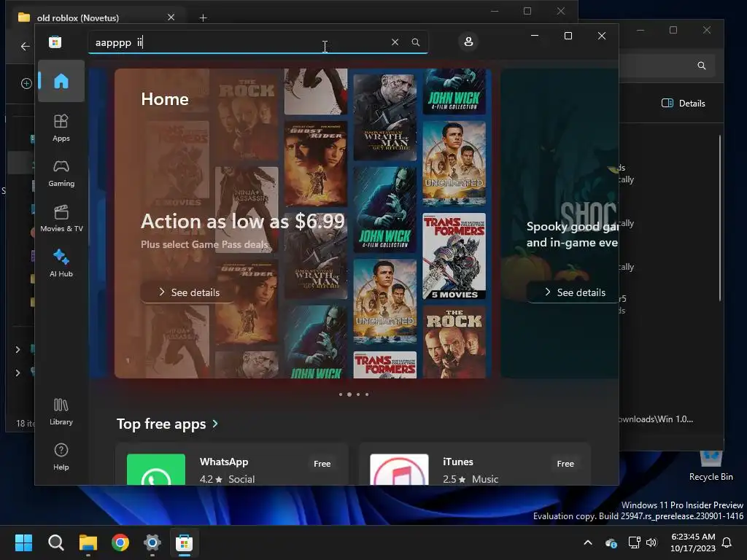This screenshot has width=747, height=560.
Task: Open Settings from the taskbar
Action: pos(152,542)
